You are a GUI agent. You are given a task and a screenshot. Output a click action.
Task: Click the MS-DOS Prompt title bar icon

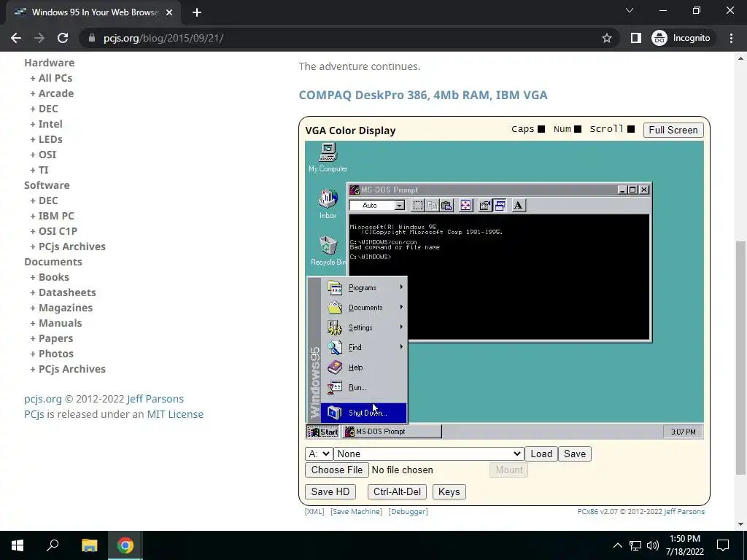click(x=355, y=190)
